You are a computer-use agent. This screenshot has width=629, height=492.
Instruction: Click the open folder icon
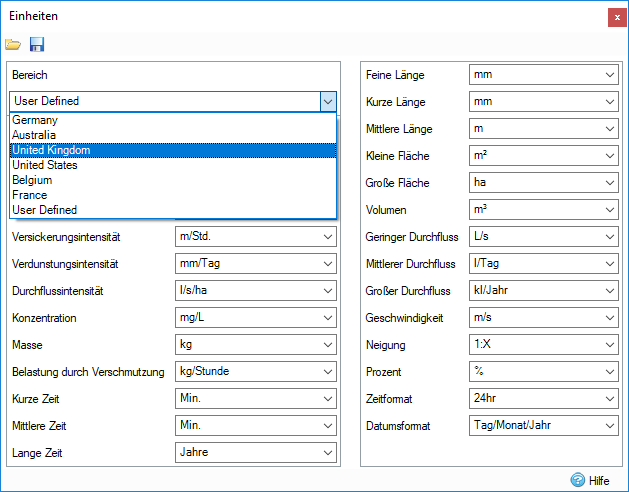13,44
